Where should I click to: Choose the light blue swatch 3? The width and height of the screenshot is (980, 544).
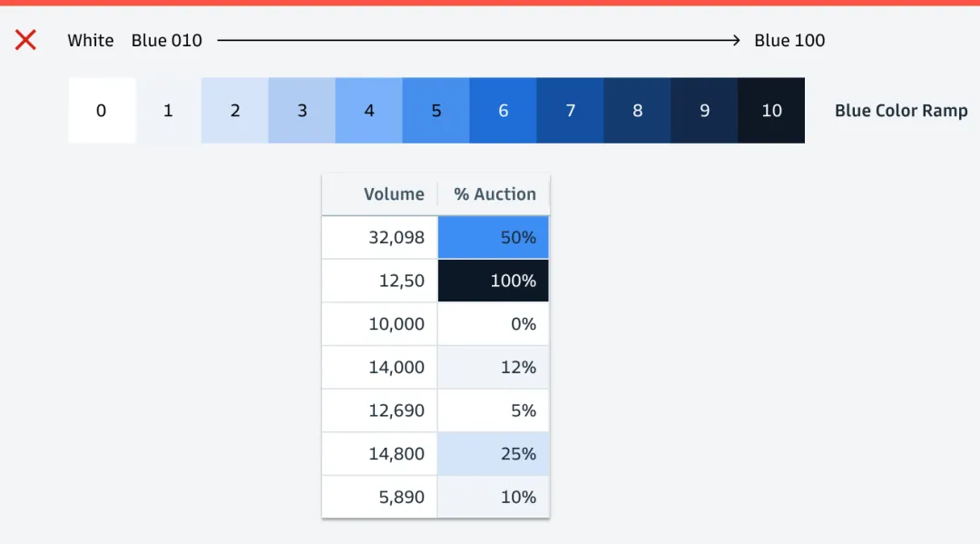click(302, 111)
